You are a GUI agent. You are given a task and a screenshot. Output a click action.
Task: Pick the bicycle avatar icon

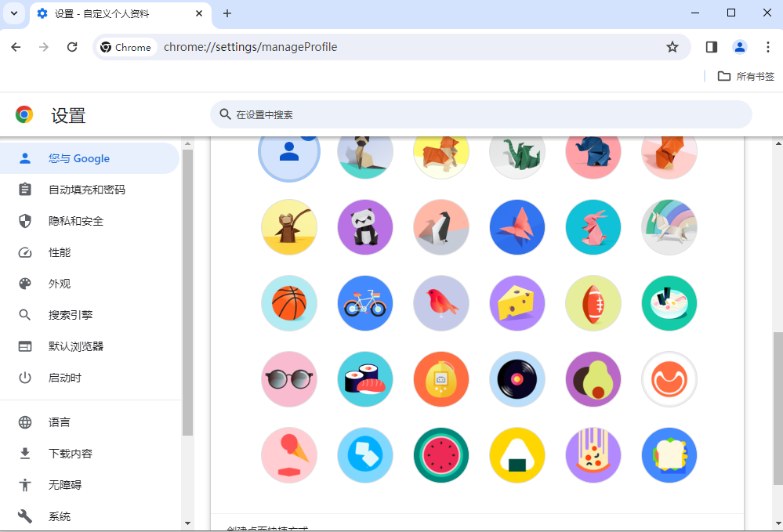[x=365, y=303]
